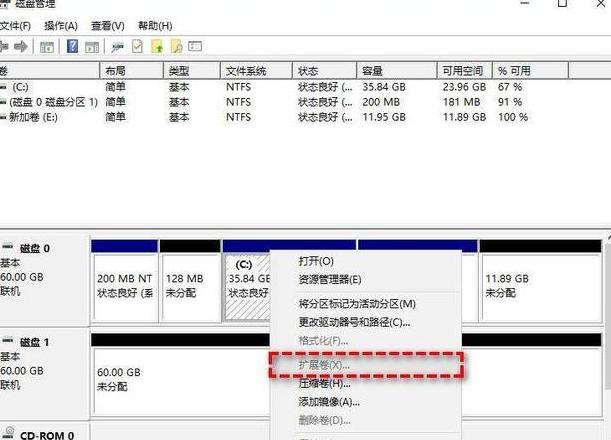Click the 11.95 GB capacity cell
This screenshot has width=611, height=440.
[384, 117]
